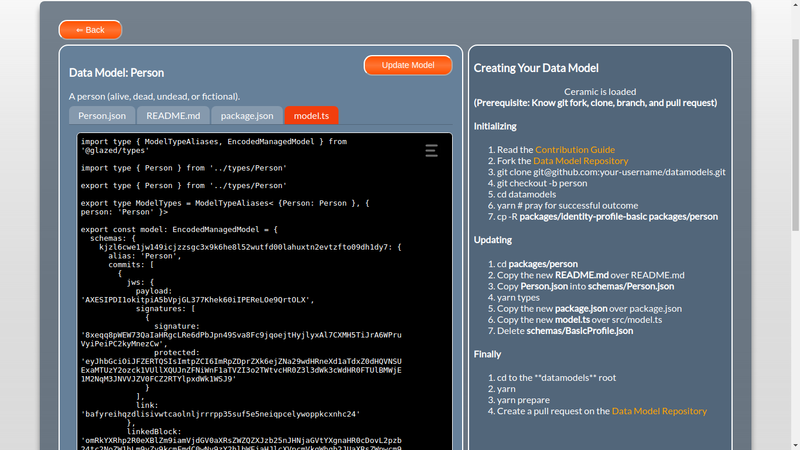The height and width of the screenshot is (450, 800).
Task: Click the 'Updating' section heading
Action: (492, 240)
